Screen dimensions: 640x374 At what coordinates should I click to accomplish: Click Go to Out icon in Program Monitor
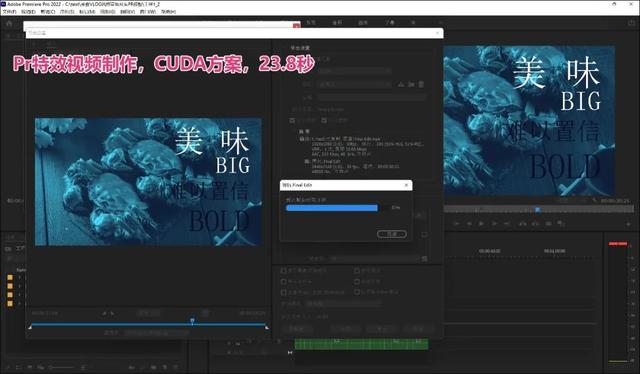[x=507, y=224]
